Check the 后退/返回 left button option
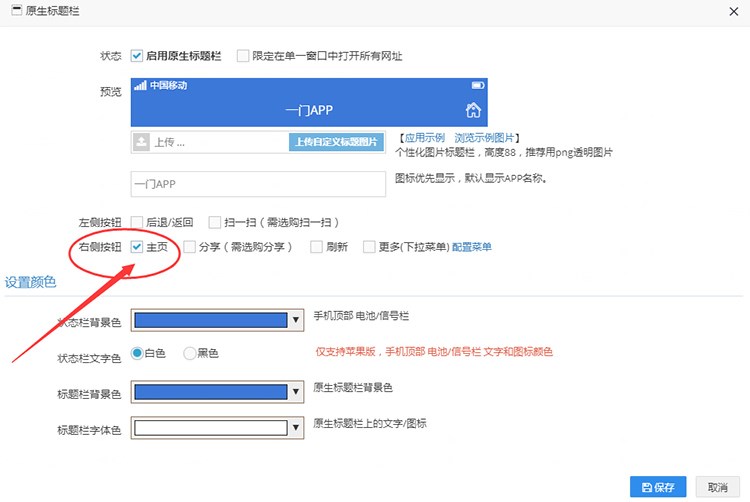750x502 pixels. click(x=137, y=222)
